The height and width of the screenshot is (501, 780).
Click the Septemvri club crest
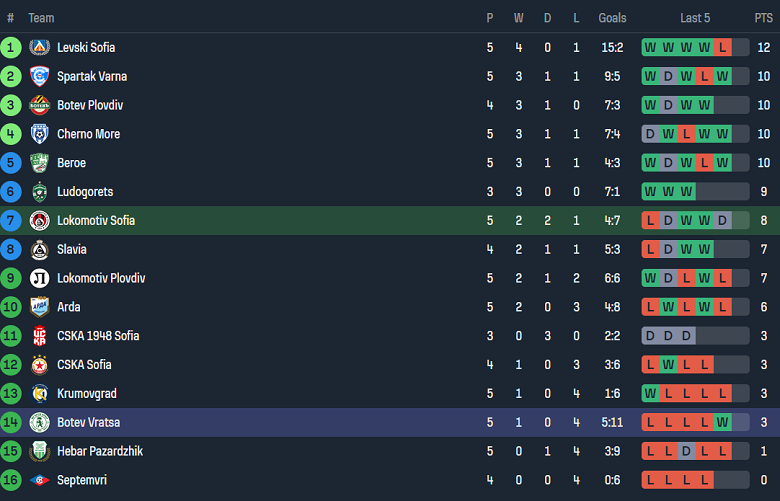39,480
